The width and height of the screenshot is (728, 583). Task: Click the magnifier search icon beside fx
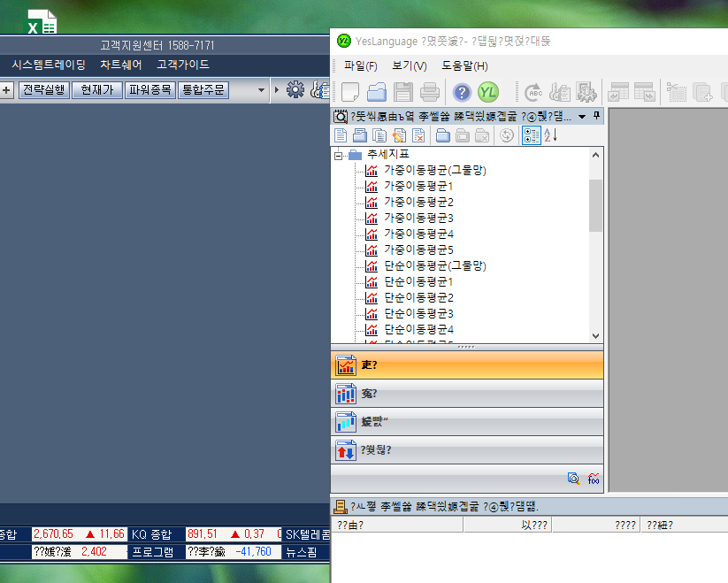pos(574,479)
